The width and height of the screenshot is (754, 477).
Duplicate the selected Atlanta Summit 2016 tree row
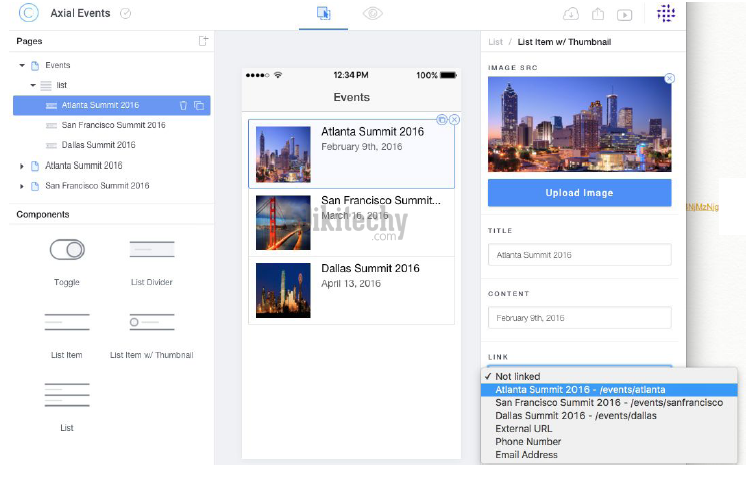coord(199,105)
